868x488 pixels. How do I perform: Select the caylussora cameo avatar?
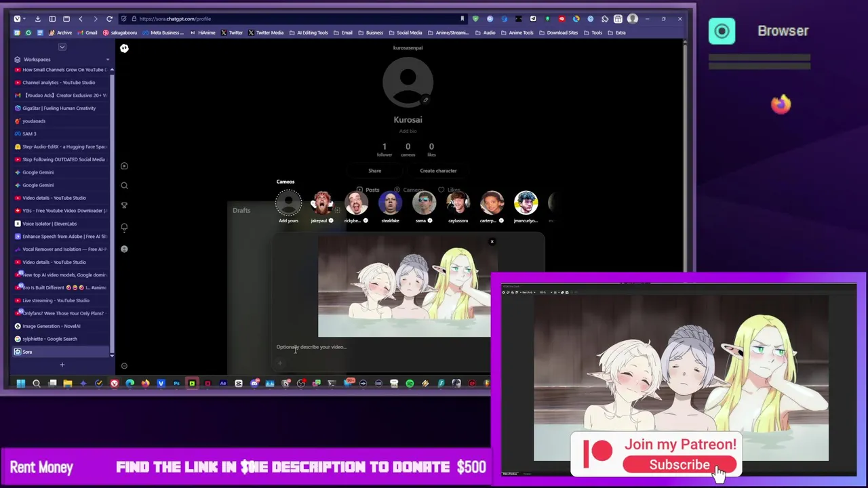pos(458,203)
